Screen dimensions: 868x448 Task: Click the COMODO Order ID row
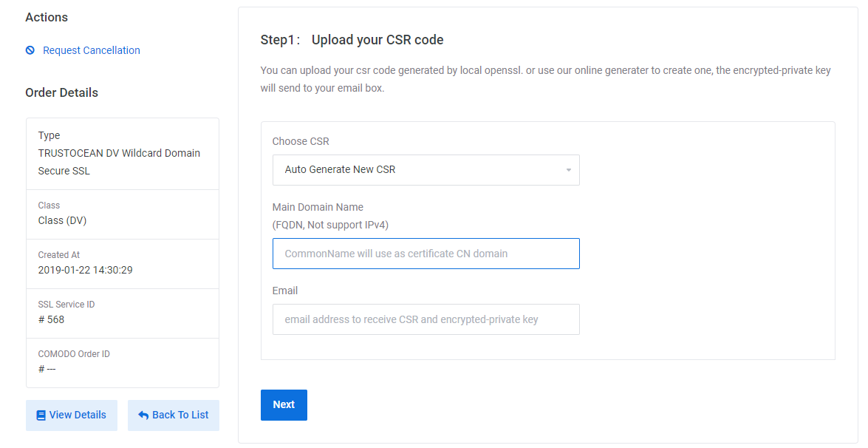click(x=123, y=363)
